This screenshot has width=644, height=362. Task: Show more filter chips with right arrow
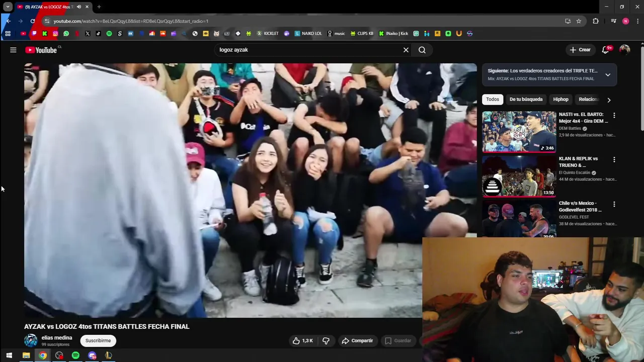(x=609, y=100)
